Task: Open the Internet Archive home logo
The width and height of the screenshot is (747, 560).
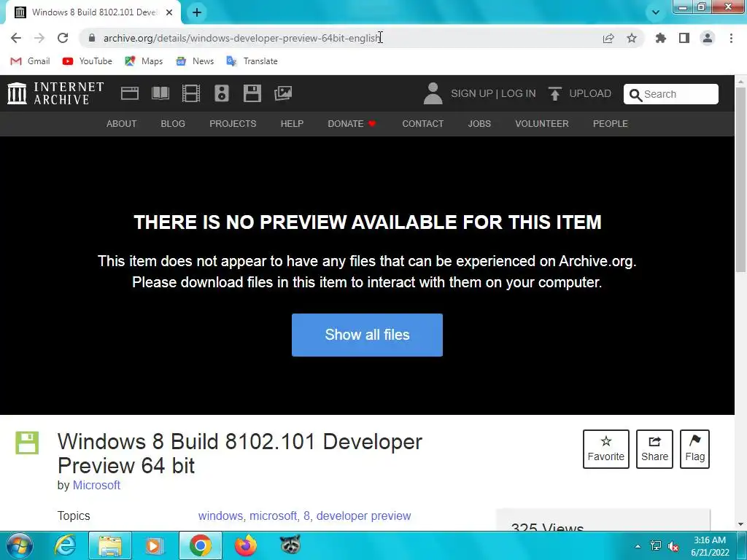Action: 55,93
